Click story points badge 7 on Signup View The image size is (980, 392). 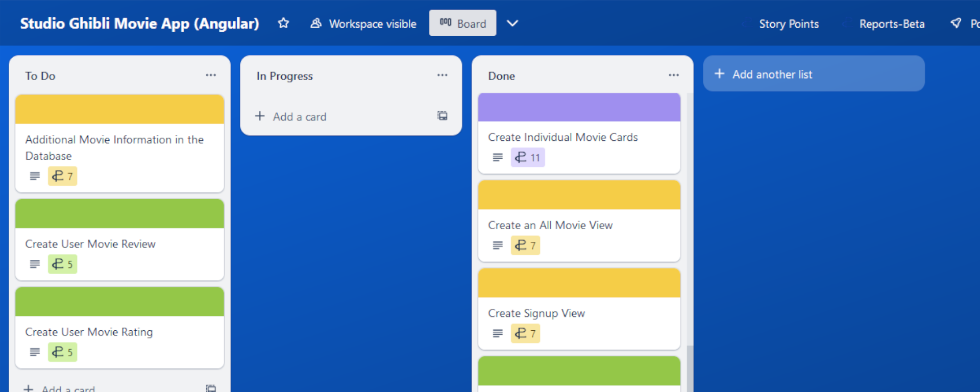pos(525,333)
